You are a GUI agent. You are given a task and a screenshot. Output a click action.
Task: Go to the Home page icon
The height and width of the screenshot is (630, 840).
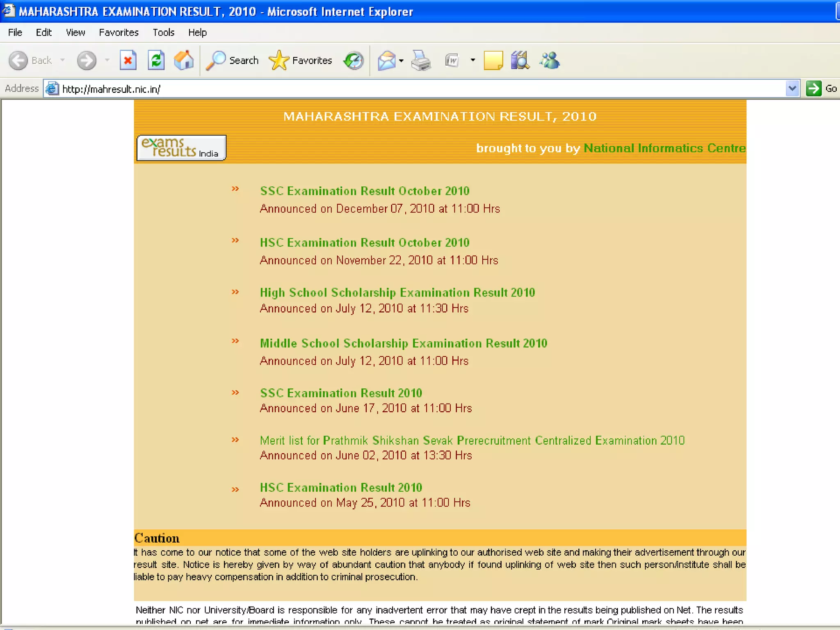pyautogui.click(x=183, y=61)
